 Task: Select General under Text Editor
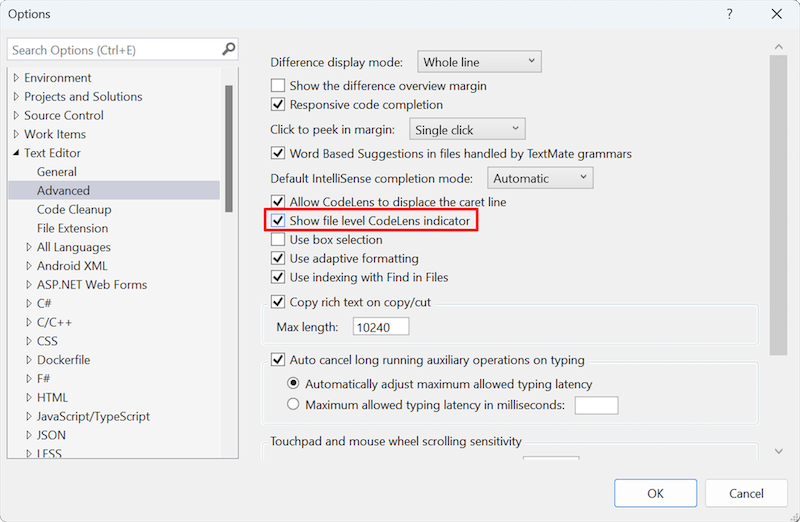[57, 172]
